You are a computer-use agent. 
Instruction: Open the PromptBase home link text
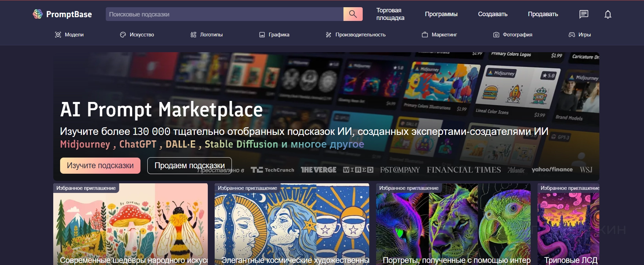click(x=69, y=14)
